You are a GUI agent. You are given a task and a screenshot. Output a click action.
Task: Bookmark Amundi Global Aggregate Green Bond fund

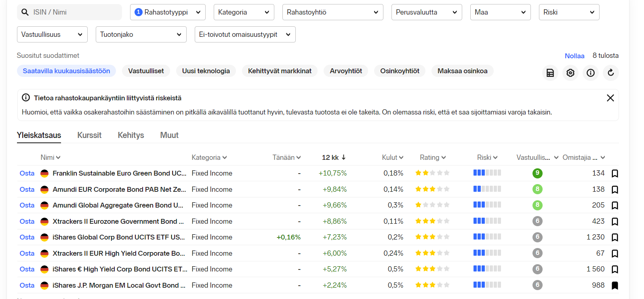pyautogui.click(x=615, y=206)
